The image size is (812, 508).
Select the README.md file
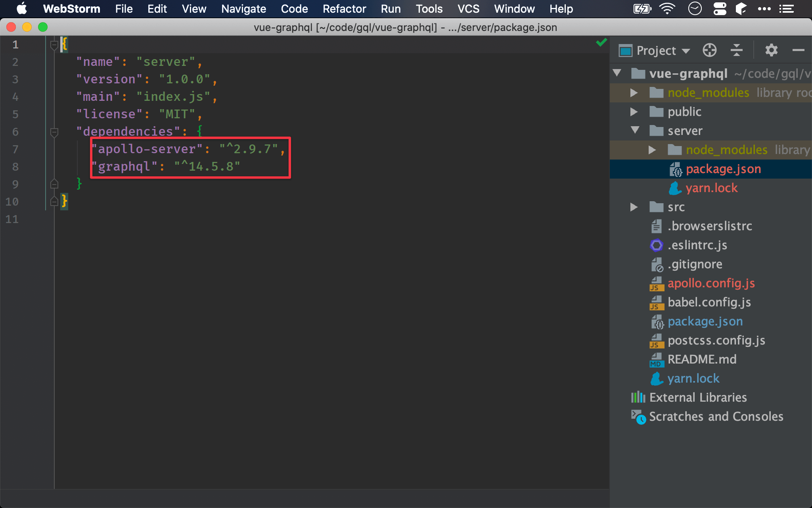(x=702, y=359)
